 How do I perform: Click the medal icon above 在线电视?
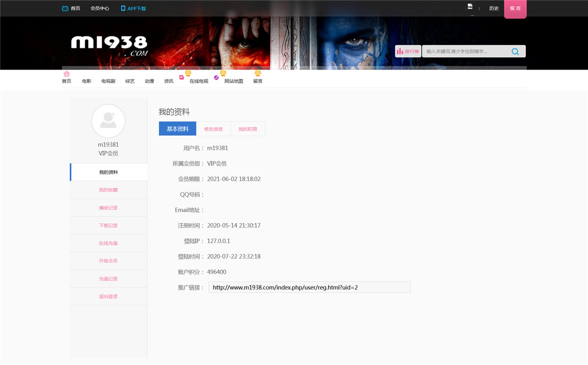188,73
